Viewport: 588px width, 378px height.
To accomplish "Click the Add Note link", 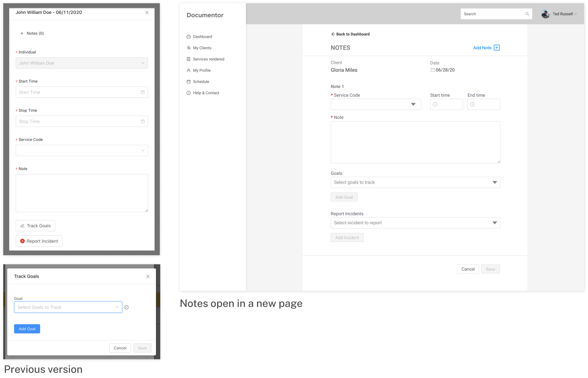I will tap(482, 48).
